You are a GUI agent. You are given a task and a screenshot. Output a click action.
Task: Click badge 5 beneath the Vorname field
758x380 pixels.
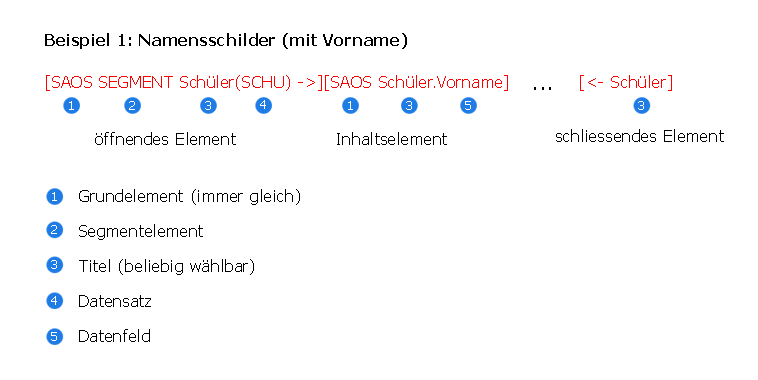tap(468, 105)
